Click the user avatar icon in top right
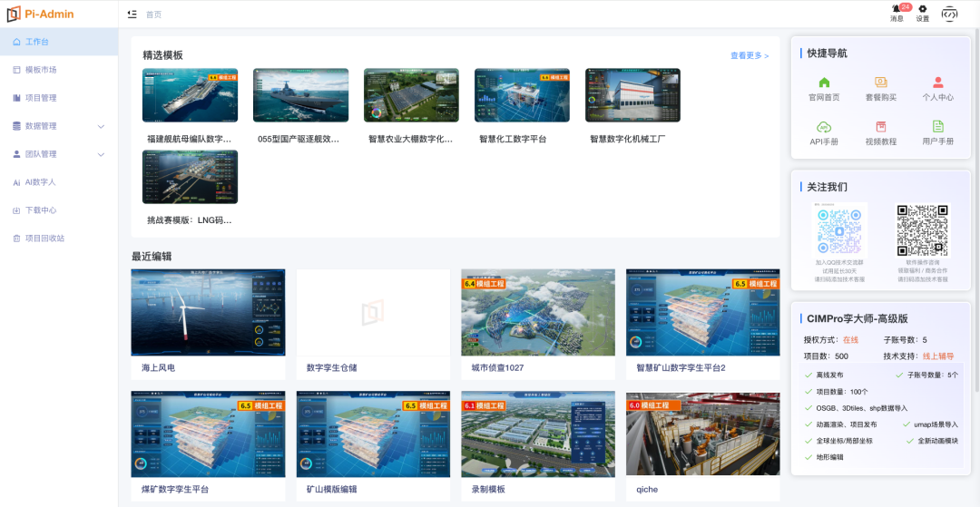This screenshot has height=507, width=980. tap(949, 13)
